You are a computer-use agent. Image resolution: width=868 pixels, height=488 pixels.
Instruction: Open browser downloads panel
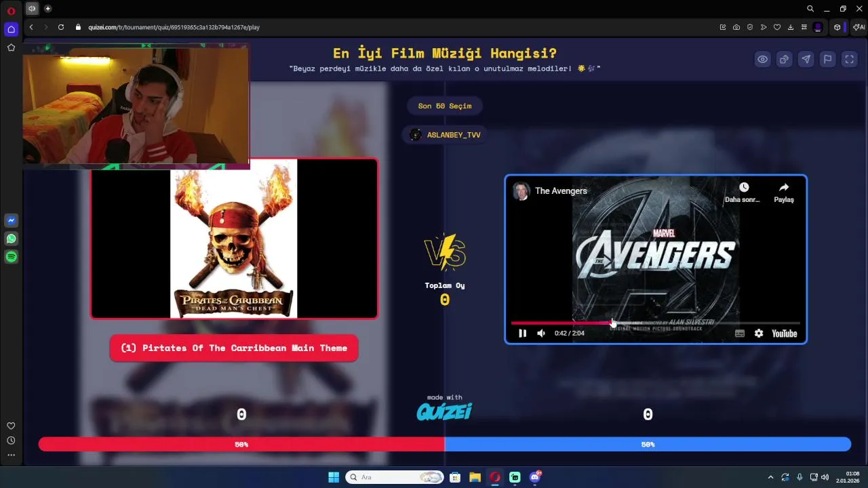[791, 27]
